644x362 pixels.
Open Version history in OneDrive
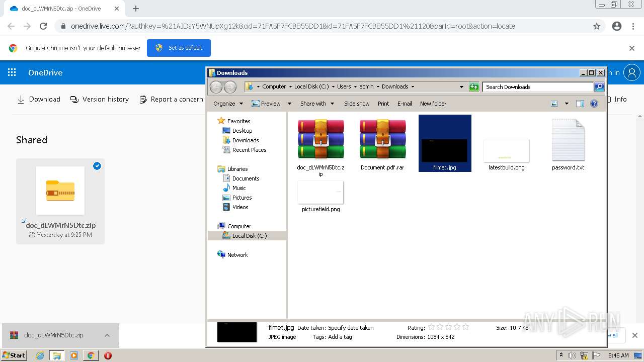coord(100,100)
